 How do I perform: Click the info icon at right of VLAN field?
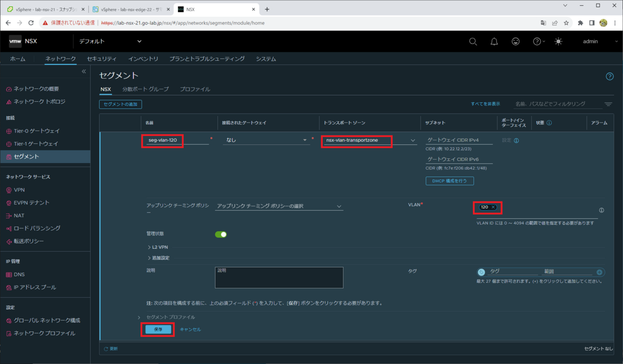coord(602,210)
